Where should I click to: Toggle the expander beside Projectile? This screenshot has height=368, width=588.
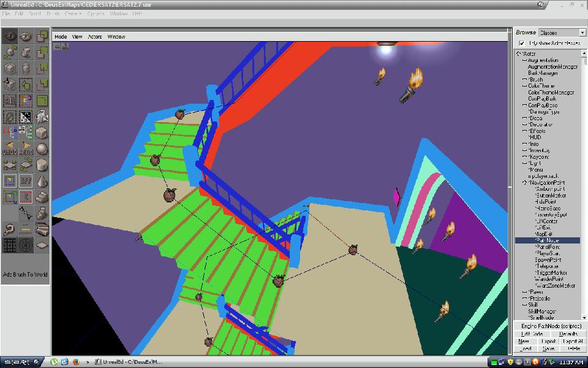(x=525, y=298)
